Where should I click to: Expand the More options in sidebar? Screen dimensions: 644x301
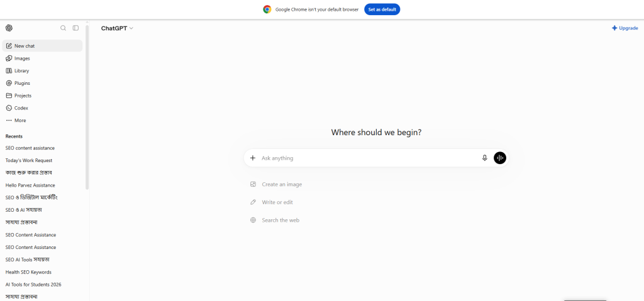point(42,120)
